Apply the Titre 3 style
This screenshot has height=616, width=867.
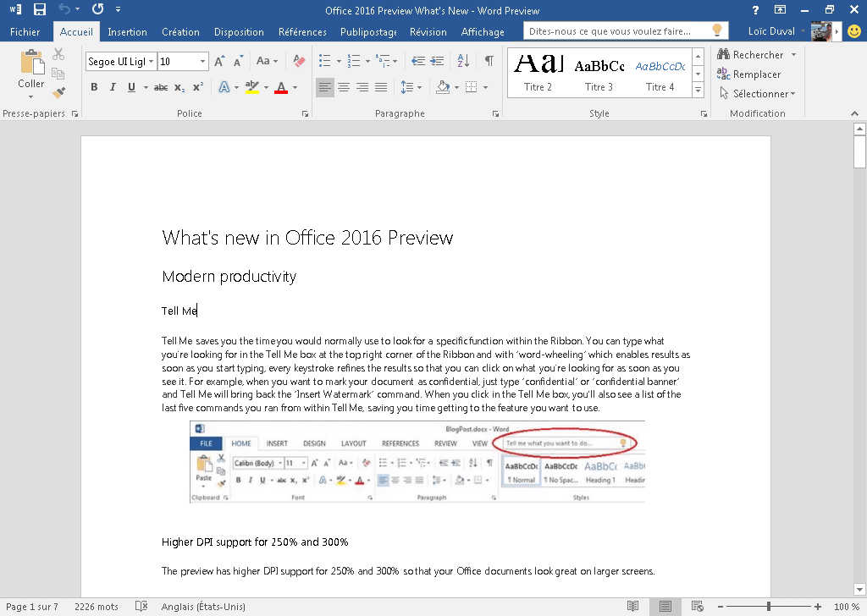coord(599,73)
